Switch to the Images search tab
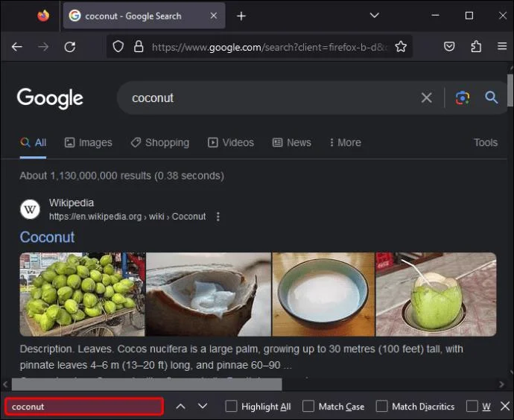Image resolution: width=514 pixels, height=420 pixels. 88,142
